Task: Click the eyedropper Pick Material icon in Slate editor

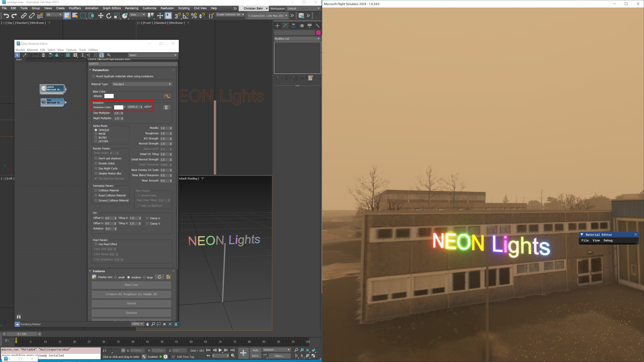Action: [x=24, y=55]
